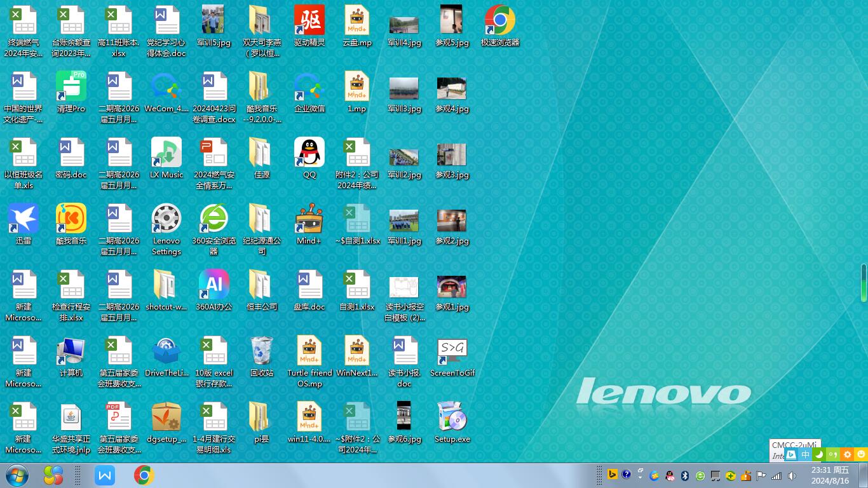
Task: Open the Action Center flag tray icon
Action: click(x=761, y=475)
